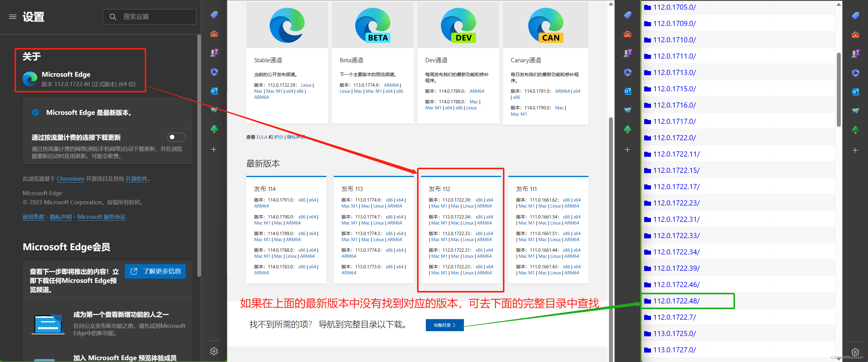Open Shopping tag icon in download page sidebar
Screen dimensions: 868x362
[627, 15]
